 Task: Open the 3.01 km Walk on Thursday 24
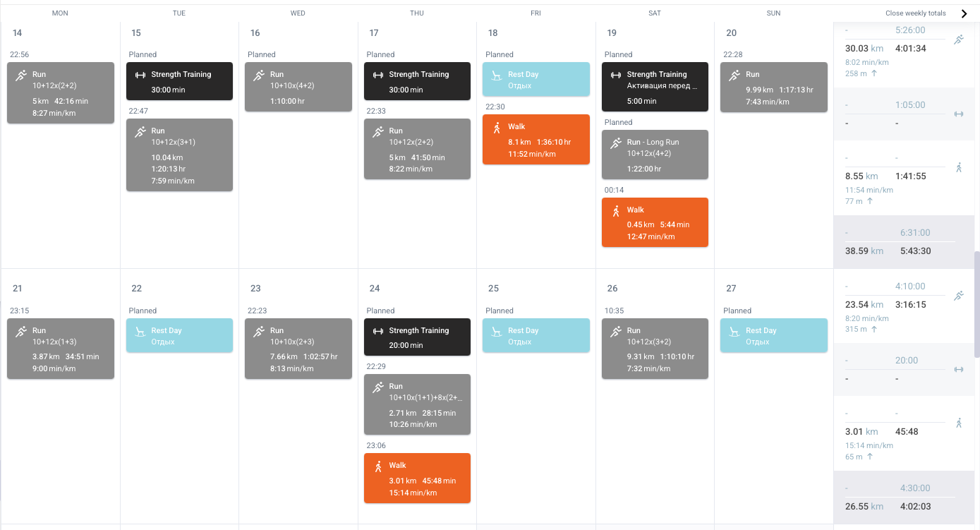tap(417, 478)
